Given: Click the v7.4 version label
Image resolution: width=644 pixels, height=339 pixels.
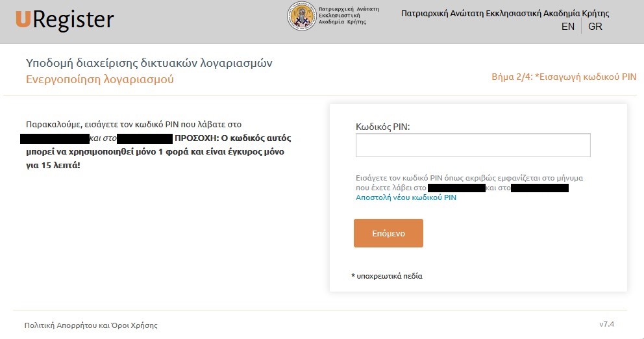Looking at the screenshot, I should click(x=606, y=324).
